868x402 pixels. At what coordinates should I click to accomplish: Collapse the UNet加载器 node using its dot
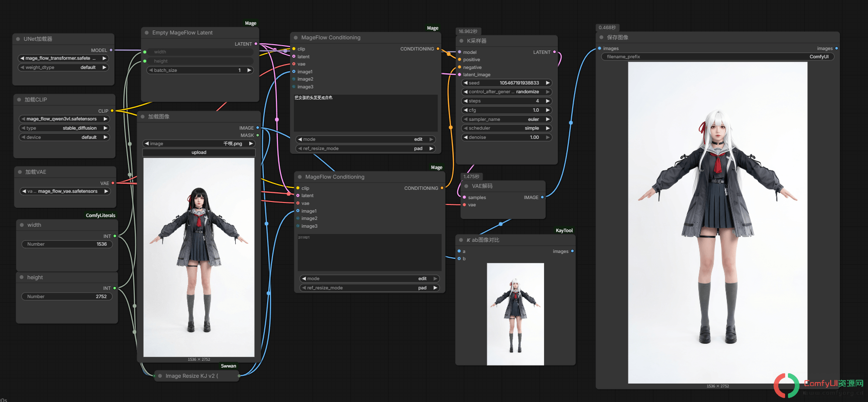[18, 39]
